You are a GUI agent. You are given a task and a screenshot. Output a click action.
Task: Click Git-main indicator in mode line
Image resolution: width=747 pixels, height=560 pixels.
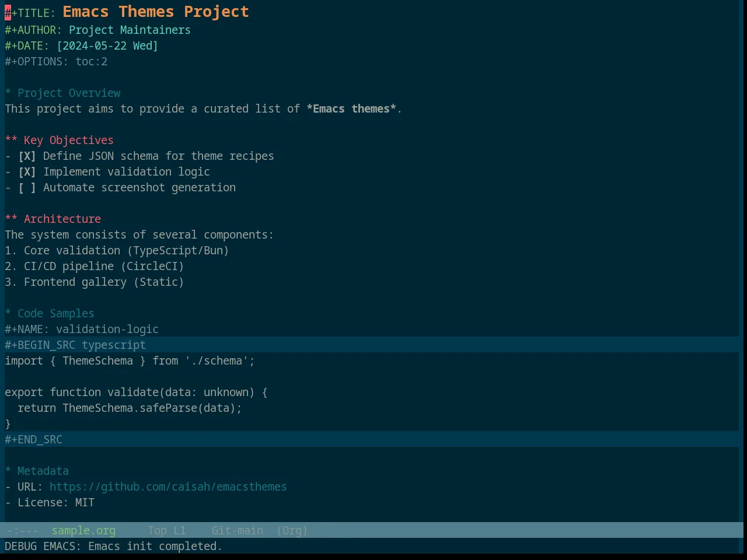click(x=237, y=531)
